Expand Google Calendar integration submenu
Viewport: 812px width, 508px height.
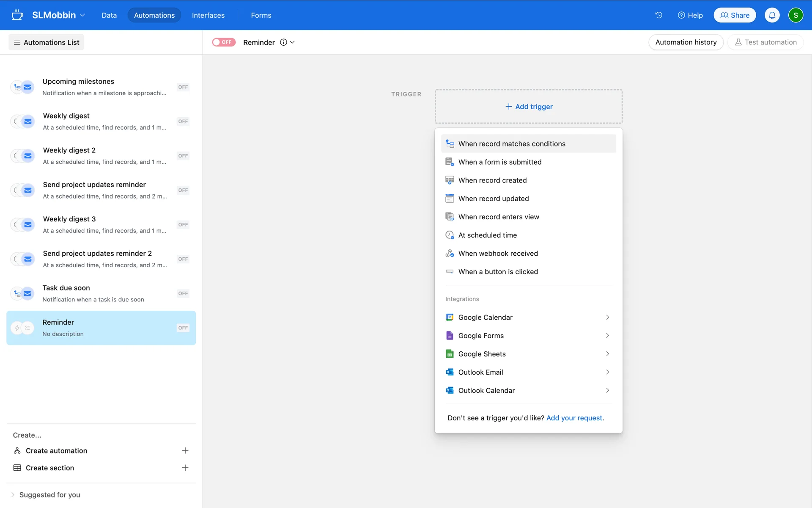[x=607, y=317]
